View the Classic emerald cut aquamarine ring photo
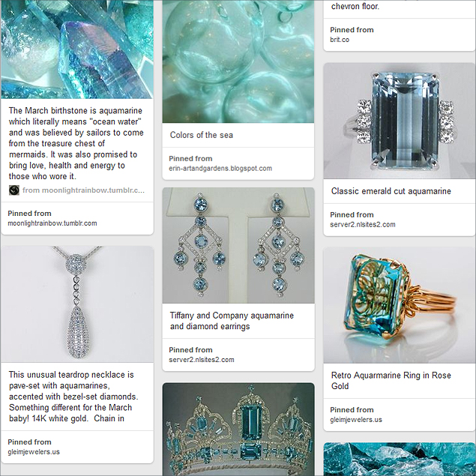This screenshot has width=476, height=476. tap(400, 121)
